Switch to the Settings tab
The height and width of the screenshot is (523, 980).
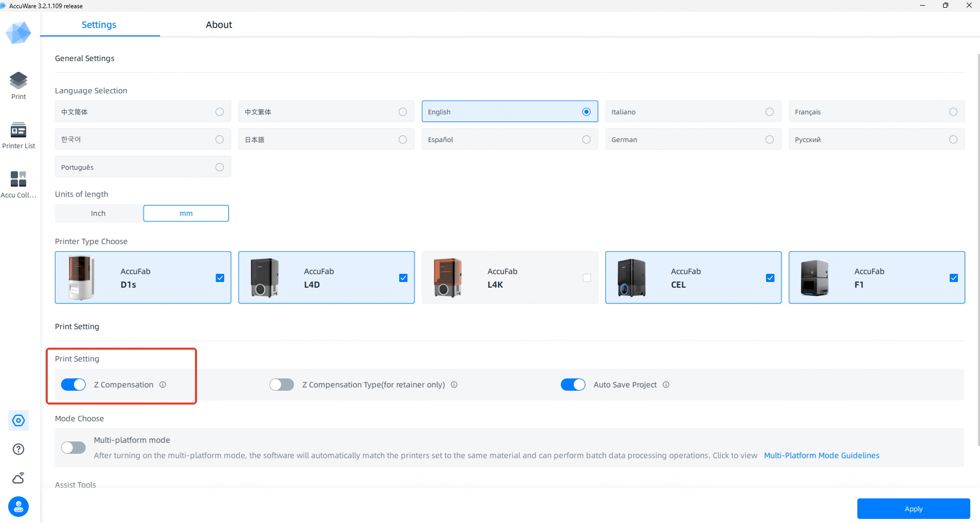99,25
